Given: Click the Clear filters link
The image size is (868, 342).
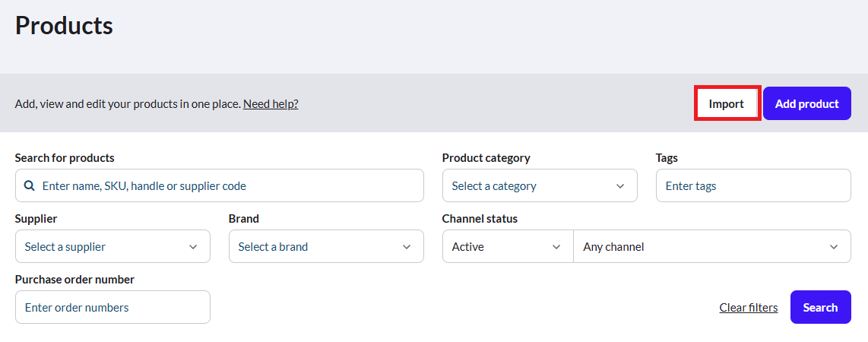Looking at the screenshot, I should tap(749, 307).
